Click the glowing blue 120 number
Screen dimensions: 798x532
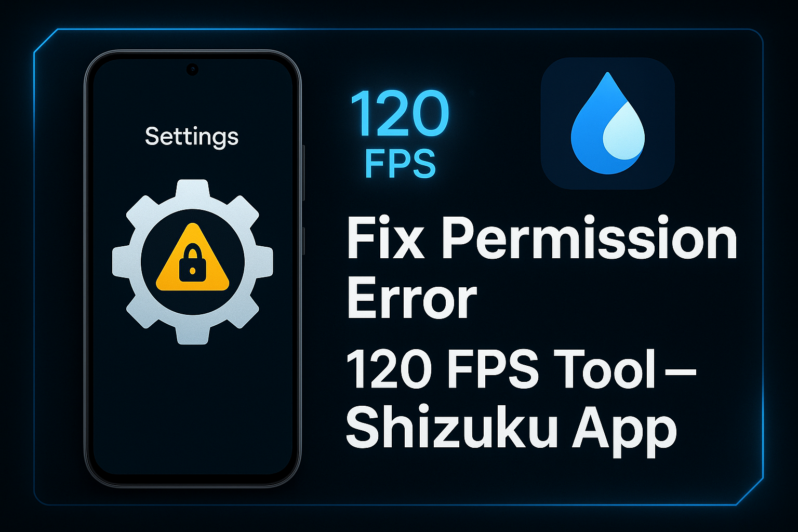(399, 114)
